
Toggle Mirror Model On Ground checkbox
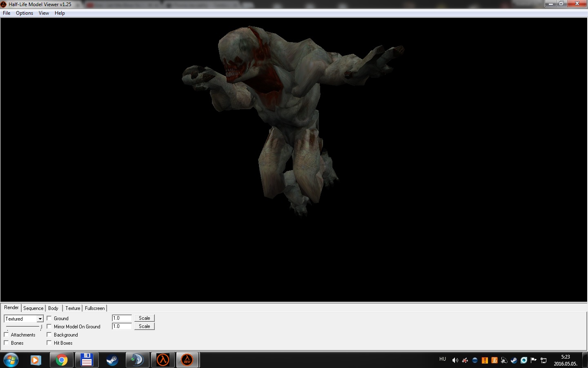tap(49, 326)
